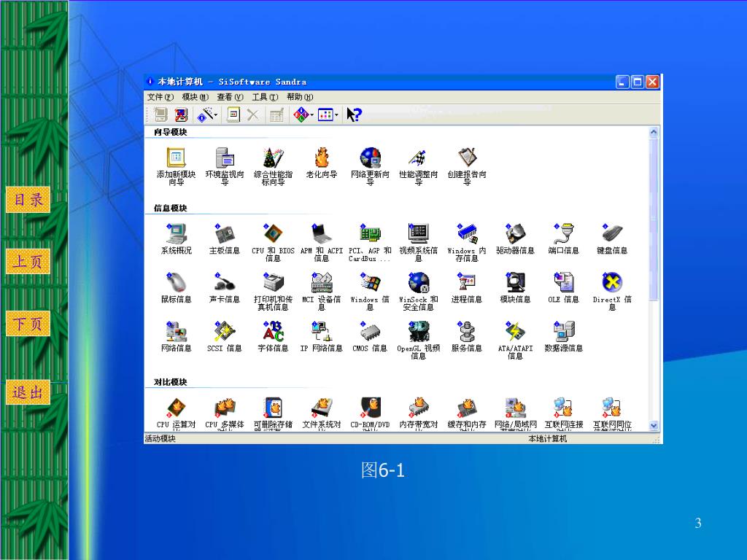Open the Windows 信息 flag icon
747x560 pixels.
pos(370,283)
